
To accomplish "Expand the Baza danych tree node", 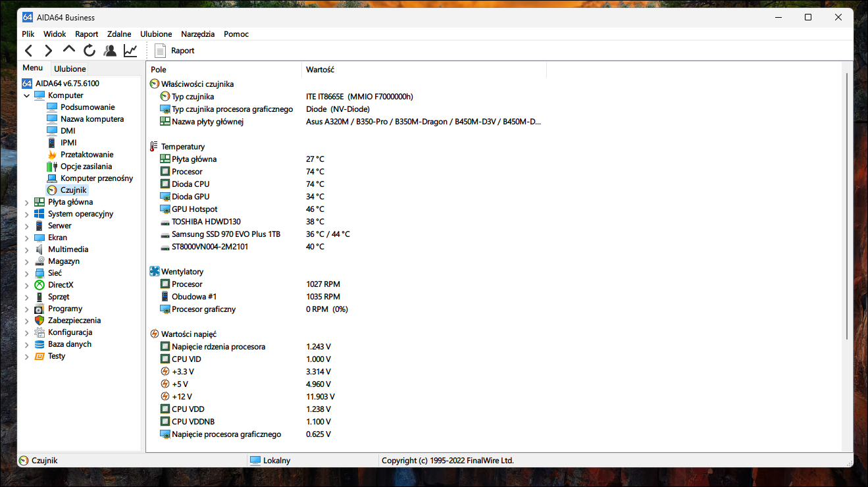I will (27, 344).
